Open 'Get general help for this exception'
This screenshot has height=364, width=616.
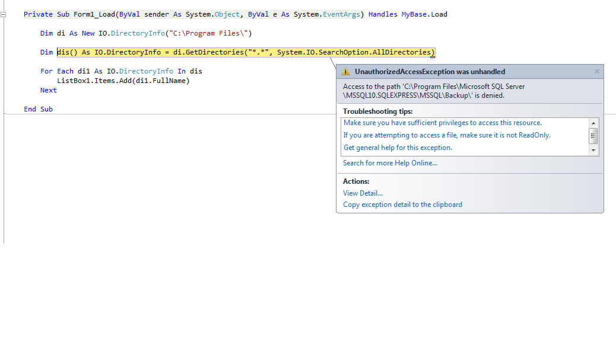pyautogui.click(x=398, y=148)
